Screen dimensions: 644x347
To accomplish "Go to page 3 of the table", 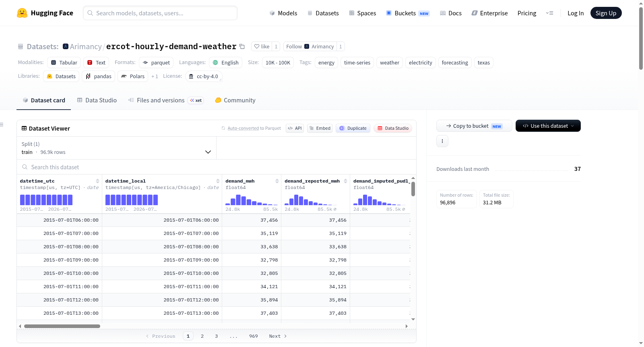I will [x=216, y=336].
